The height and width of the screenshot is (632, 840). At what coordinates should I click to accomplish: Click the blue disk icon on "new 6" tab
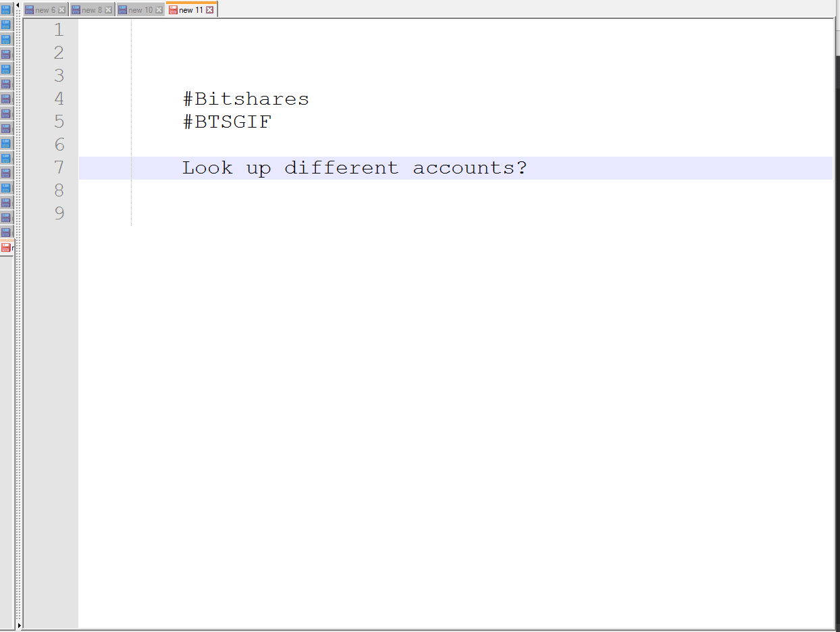(29, 10)
